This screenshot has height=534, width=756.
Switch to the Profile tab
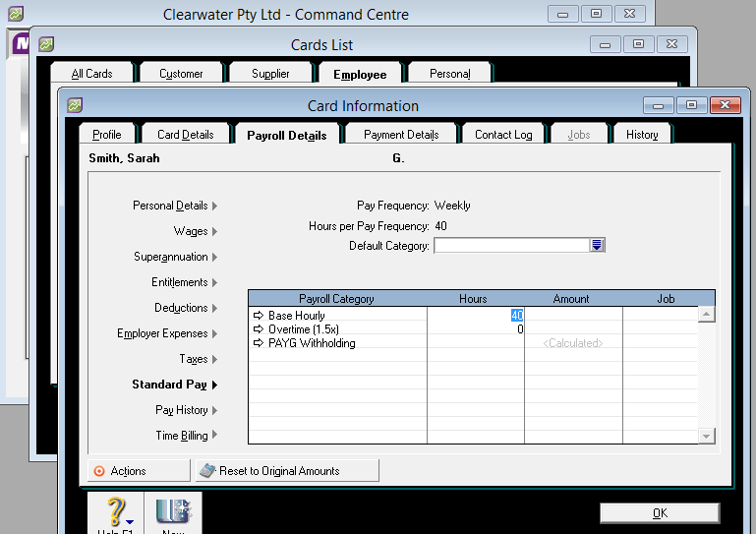[x=107, y=135]
